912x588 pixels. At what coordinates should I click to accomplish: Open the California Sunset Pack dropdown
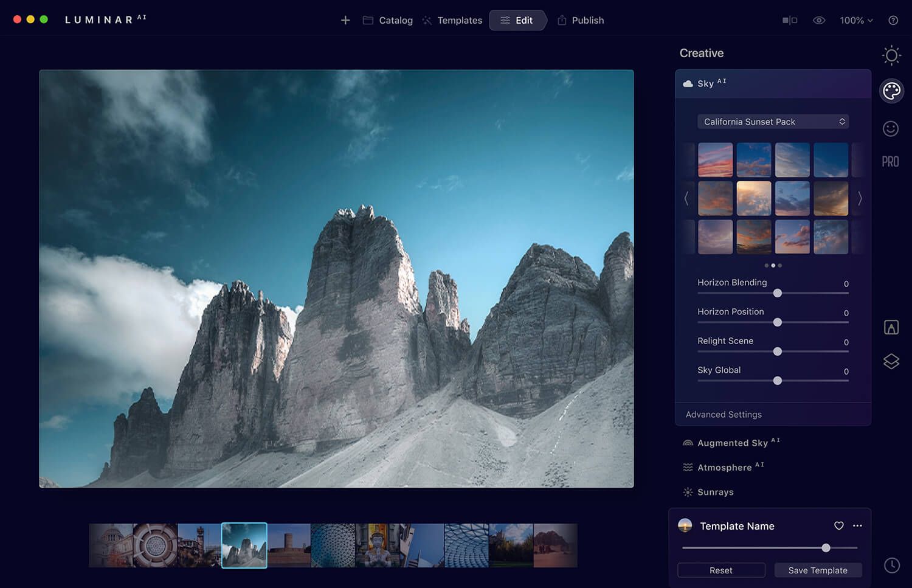pyautogui.click(x=773, y=122)
